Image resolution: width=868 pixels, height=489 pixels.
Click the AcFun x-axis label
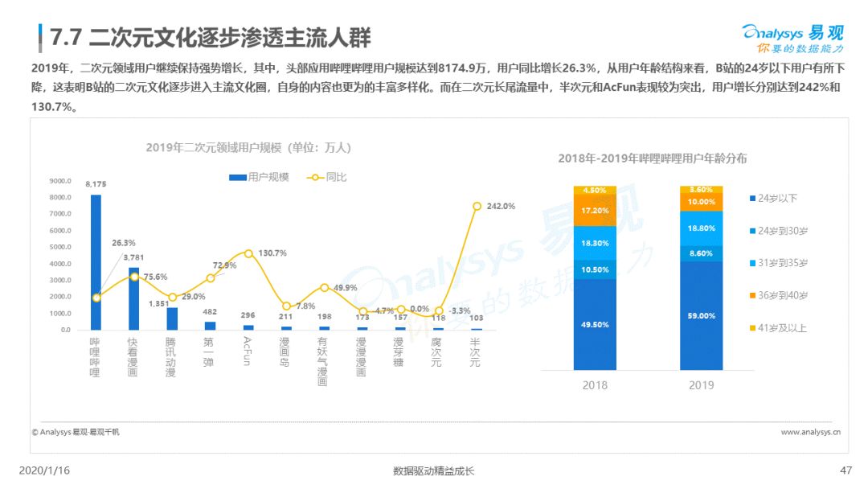[x=247, y=351]
